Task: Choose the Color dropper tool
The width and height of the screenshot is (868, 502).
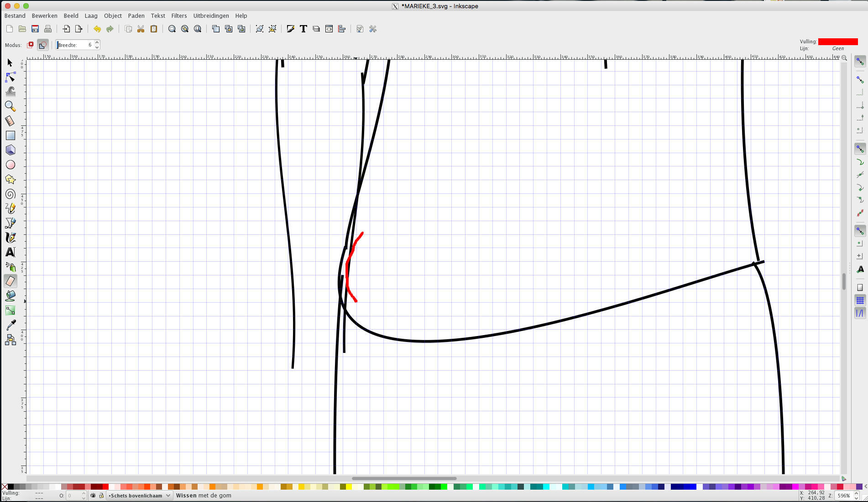Action: coord(10,325)
